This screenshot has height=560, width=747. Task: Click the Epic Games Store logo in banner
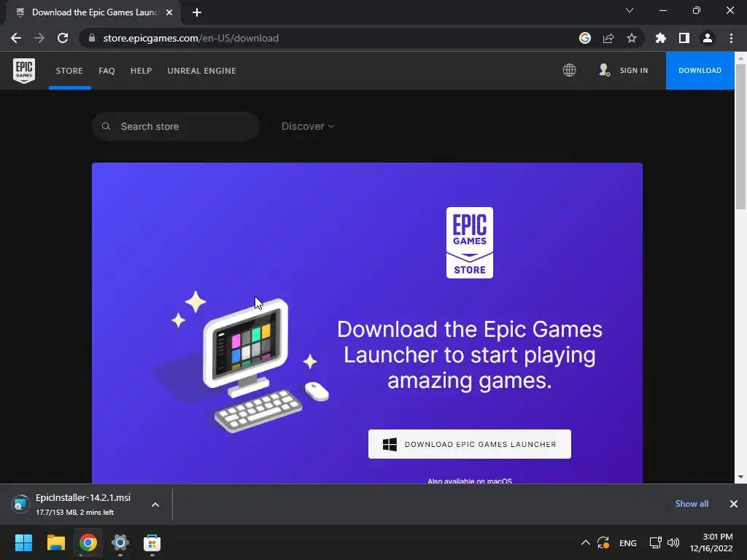click(470, 242)
